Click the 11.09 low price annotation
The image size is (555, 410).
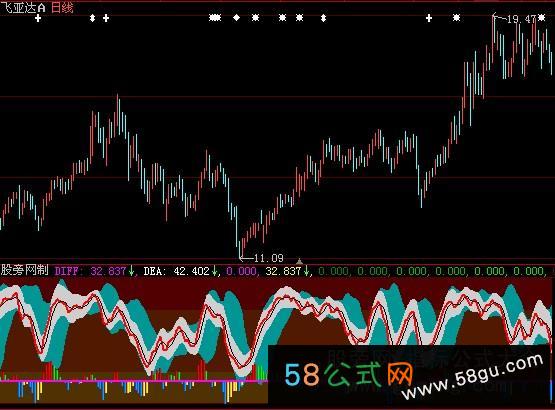269,258
